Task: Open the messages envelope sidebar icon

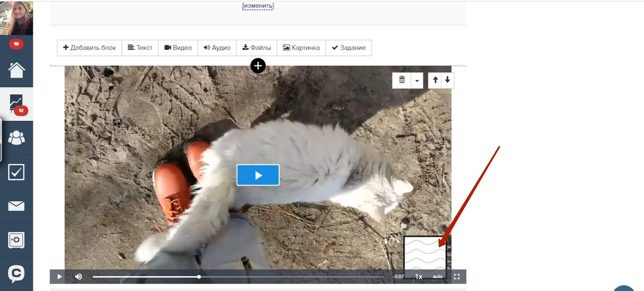Action: [x=17, y=206]
